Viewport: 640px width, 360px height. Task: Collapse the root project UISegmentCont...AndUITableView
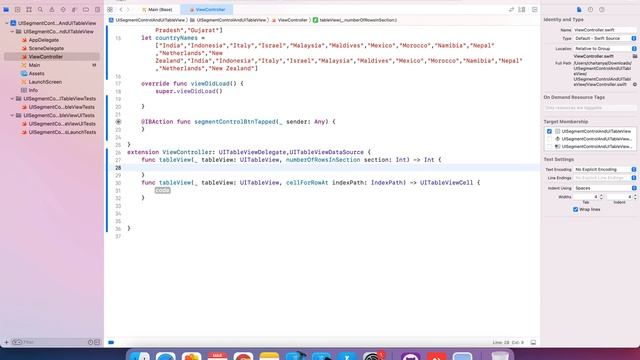pyautogui.click(x=7, y=23)
